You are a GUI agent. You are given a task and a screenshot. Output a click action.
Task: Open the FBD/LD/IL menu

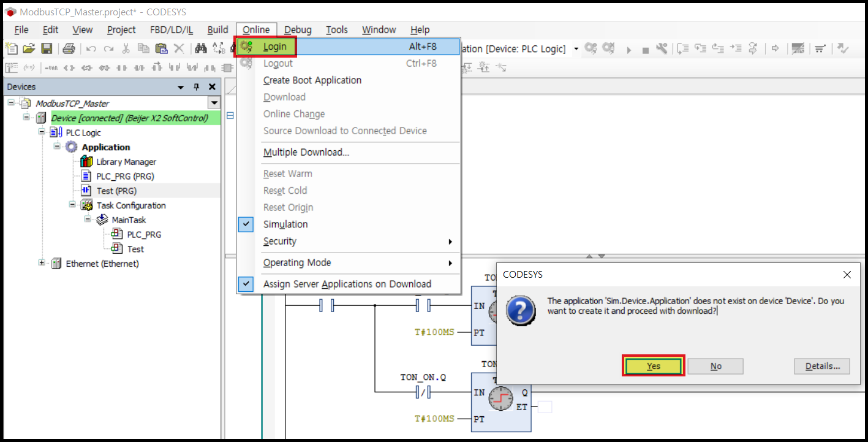tap(172, 29)
